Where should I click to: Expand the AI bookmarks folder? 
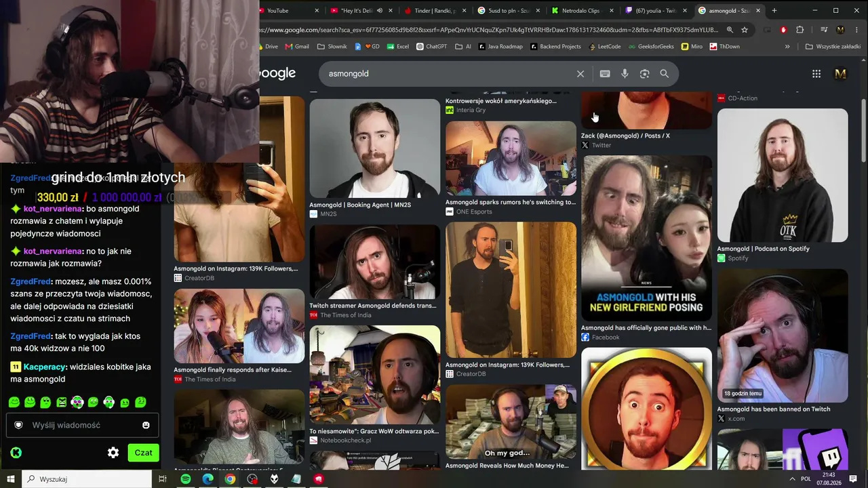pos(463,47)
